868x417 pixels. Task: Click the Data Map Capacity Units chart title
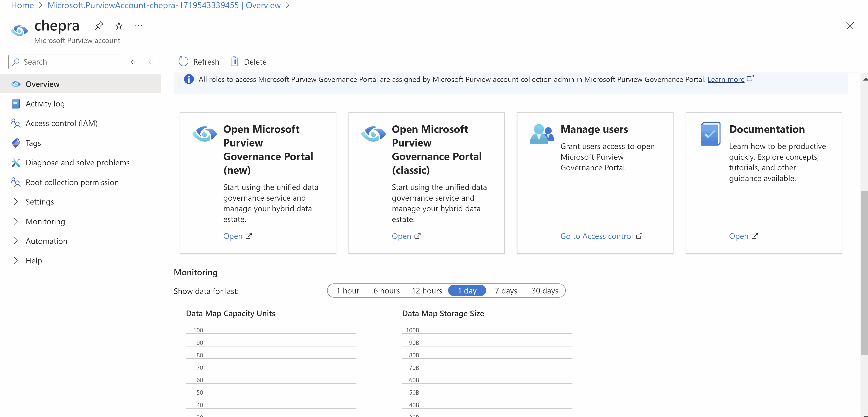[x=230, y=313]
